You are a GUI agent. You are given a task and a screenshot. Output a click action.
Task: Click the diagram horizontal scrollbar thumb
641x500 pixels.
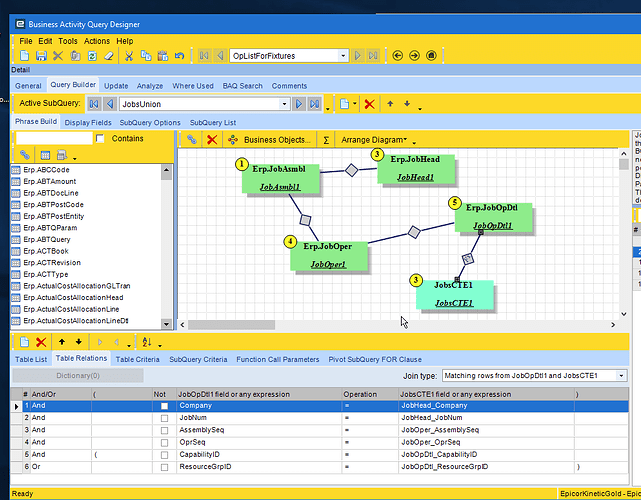[231, 325]
